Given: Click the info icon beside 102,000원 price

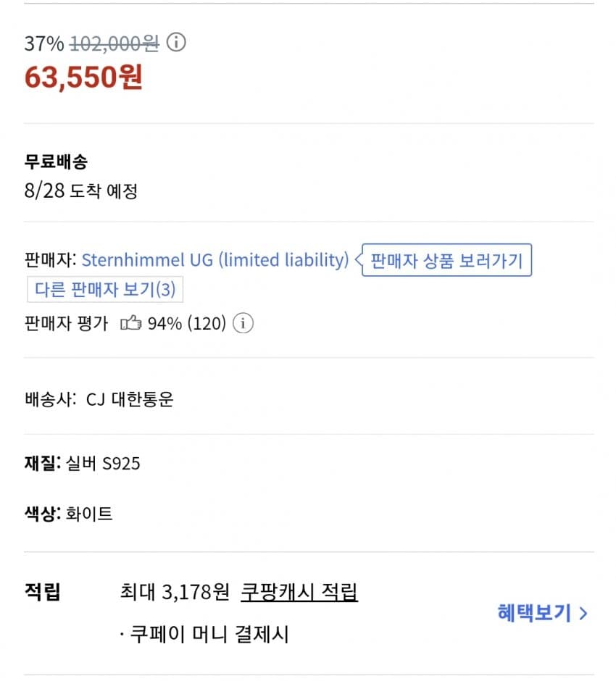Looking at the screenshot, I should point(176,43).
